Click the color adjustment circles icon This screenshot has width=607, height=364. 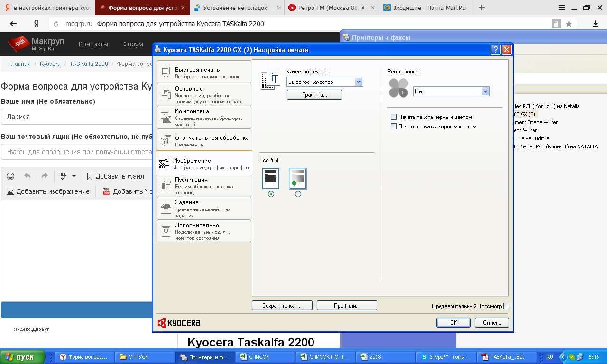[x=398, y=88]
